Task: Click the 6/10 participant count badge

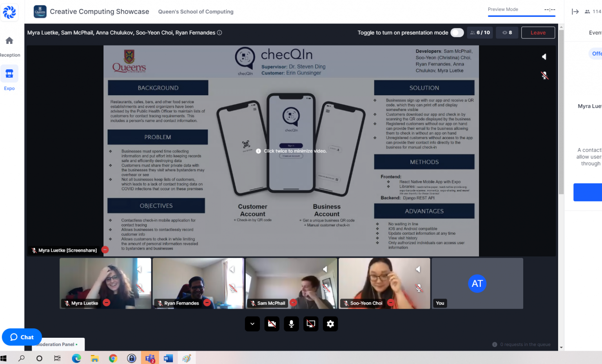Action: click(x=480, y=33)
